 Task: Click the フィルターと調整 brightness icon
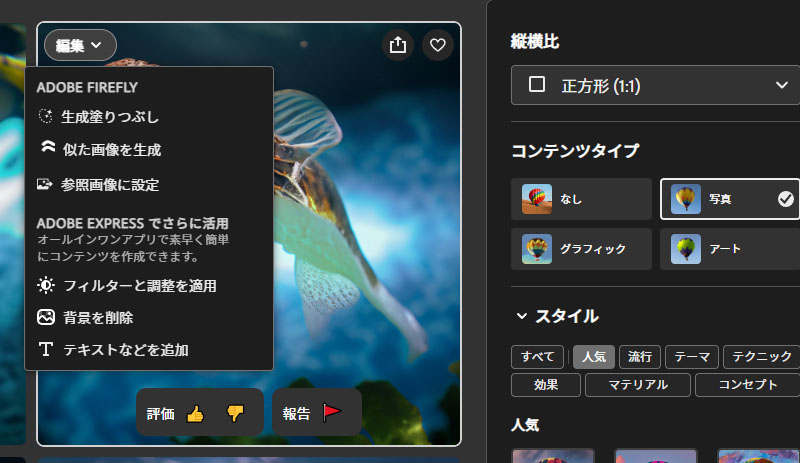point(45,285)
